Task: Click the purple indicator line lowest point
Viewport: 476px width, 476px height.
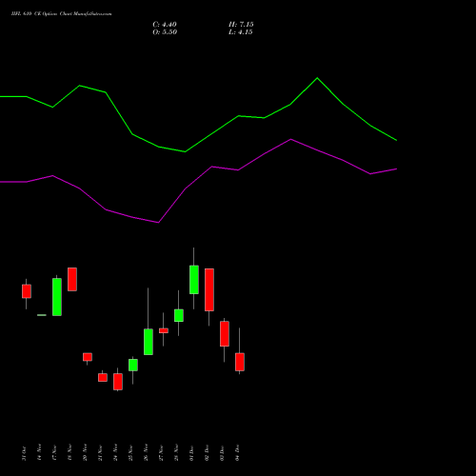Action: click(158, 223)
